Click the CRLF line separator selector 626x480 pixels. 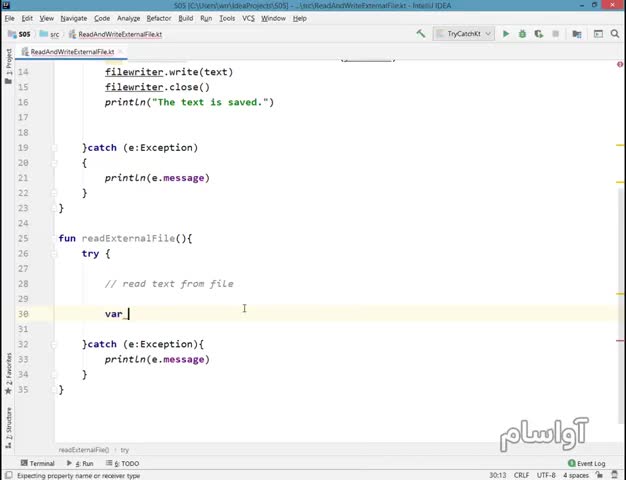coord(521,475)
